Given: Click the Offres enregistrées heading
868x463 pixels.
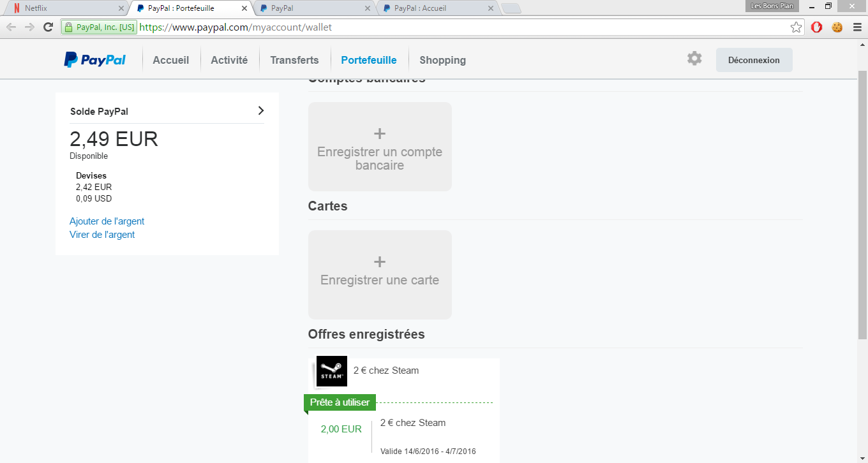Looking at the screenshot, I should pos(366,334).
